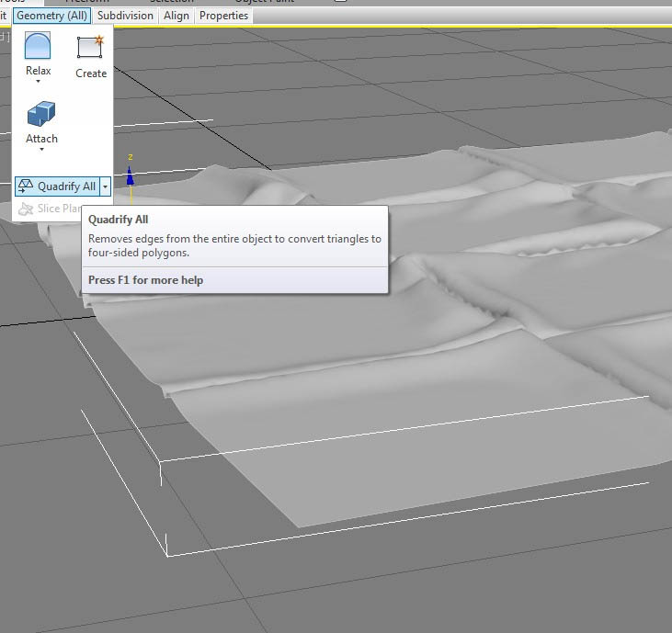Click the Create text label

point(91,73)
